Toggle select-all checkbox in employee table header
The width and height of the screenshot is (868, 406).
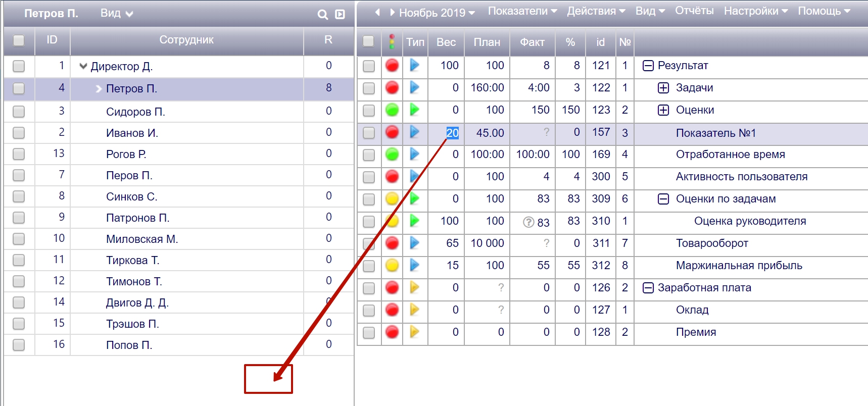19,40
